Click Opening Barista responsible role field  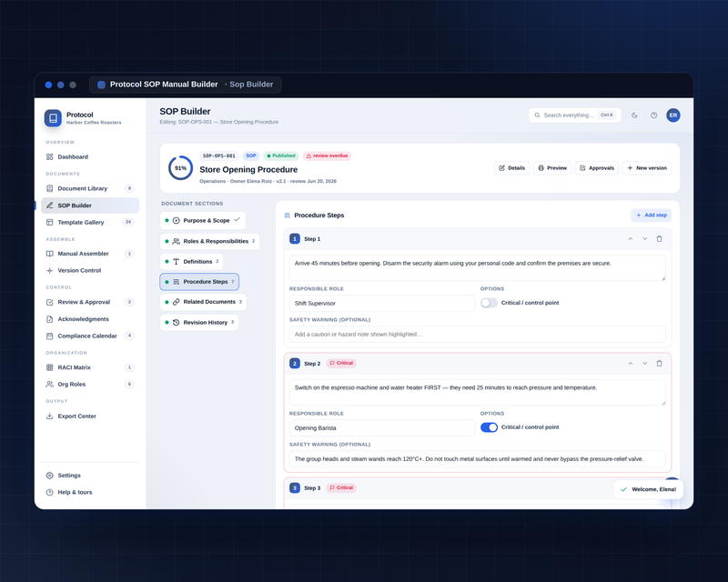coord(382,428)
